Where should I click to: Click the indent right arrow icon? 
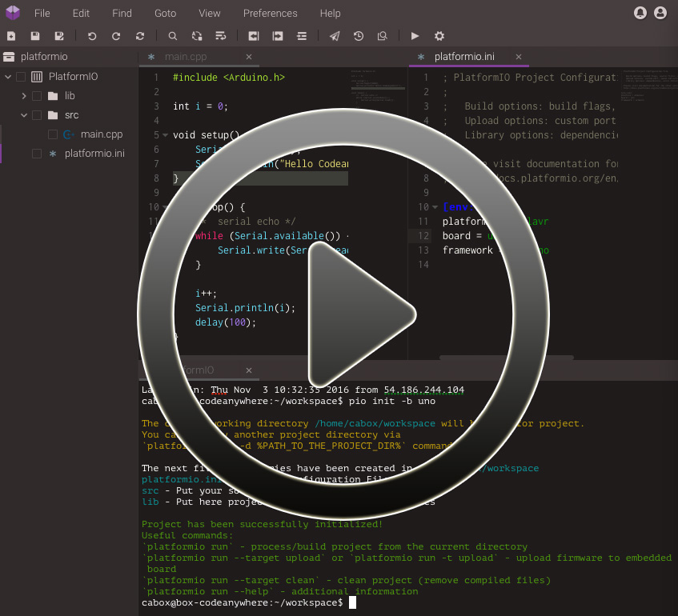(278, 36)
